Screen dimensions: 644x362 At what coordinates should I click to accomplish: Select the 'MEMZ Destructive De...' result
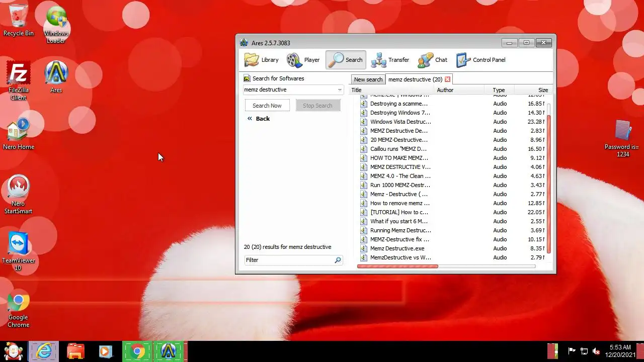[399, 131]
